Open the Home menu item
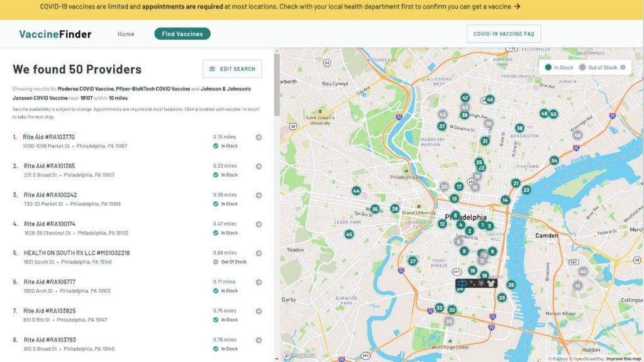Viewport: 644px width, 362px height. [126, 34]
